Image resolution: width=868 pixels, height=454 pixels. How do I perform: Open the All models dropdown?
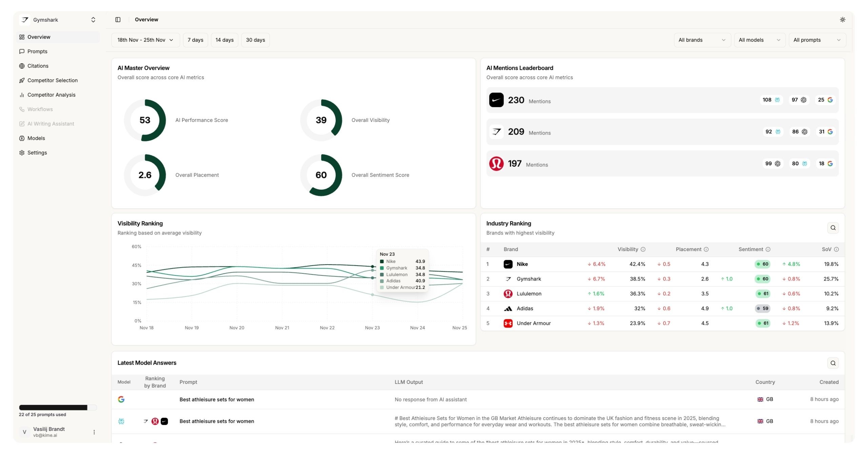tap(759, 40)
